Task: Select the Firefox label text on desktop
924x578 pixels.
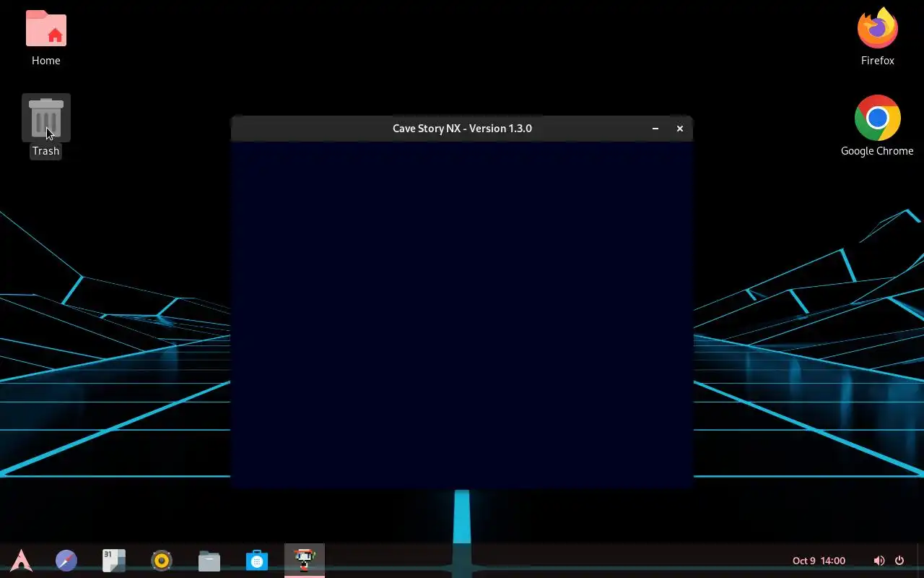Action: click(x=877, y=61)
